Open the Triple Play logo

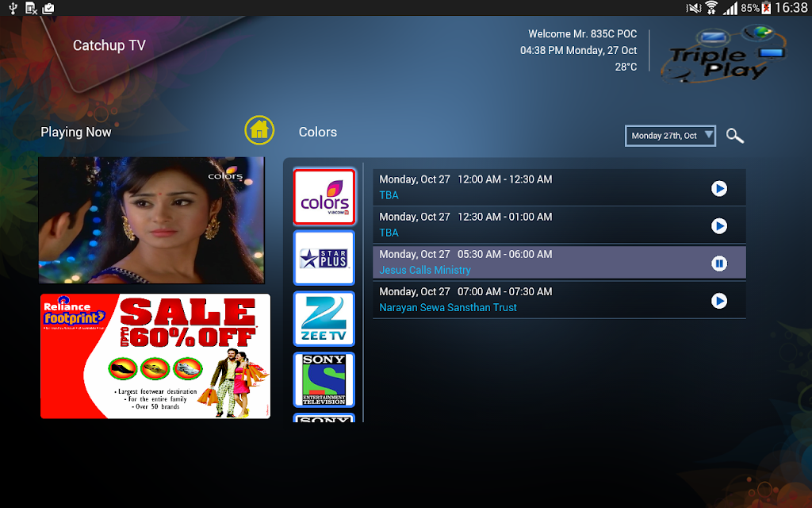tap(723, 54)
